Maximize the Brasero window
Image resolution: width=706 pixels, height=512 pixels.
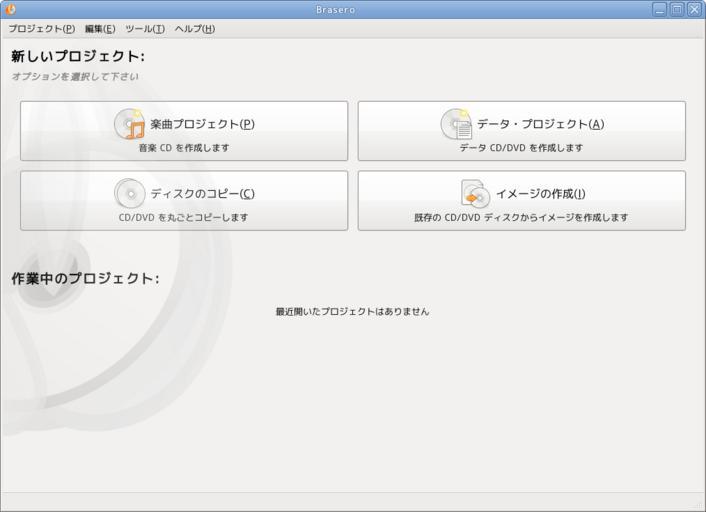[676, 9]
